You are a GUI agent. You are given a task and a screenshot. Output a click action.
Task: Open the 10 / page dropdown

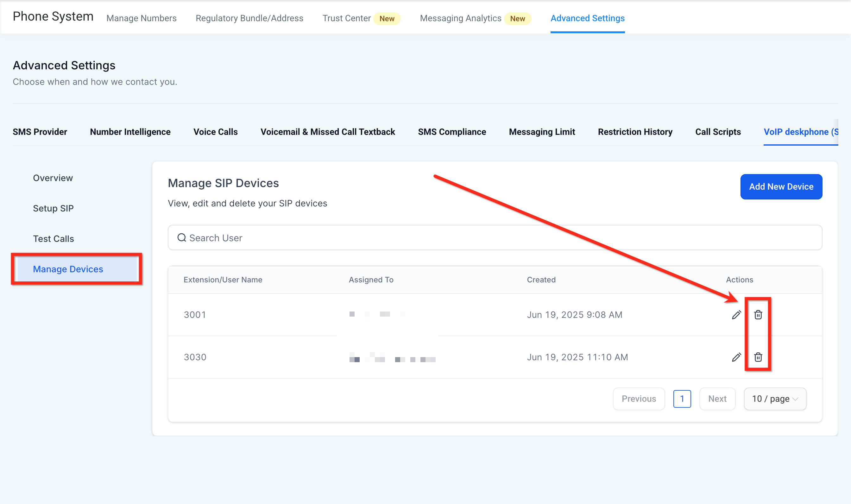point(775,399)
